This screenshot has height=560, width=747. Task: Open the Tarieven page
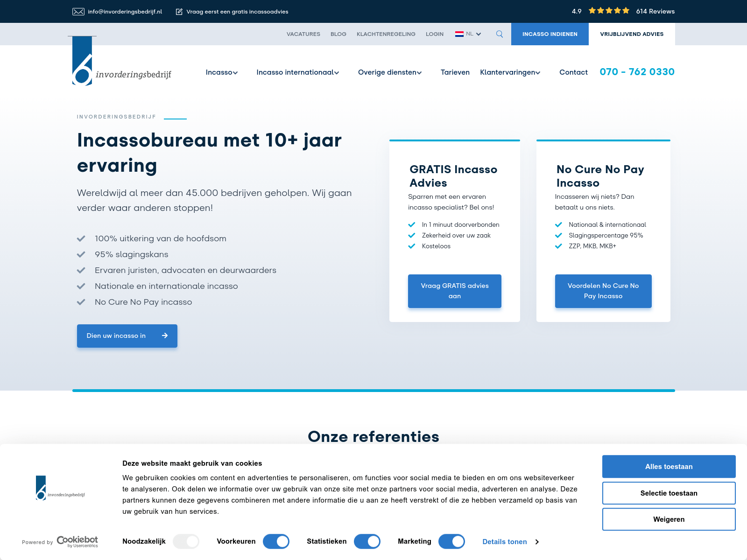[455, 72]
